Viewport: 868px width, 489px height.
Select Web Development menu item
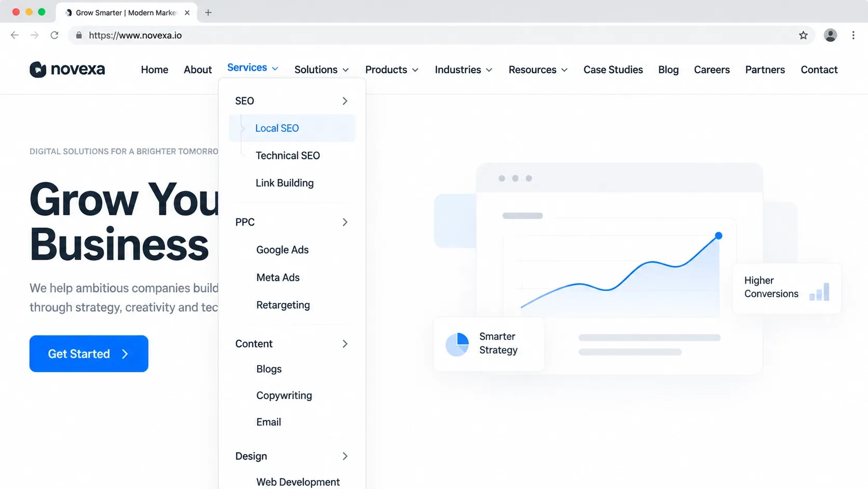pos(298,482)
